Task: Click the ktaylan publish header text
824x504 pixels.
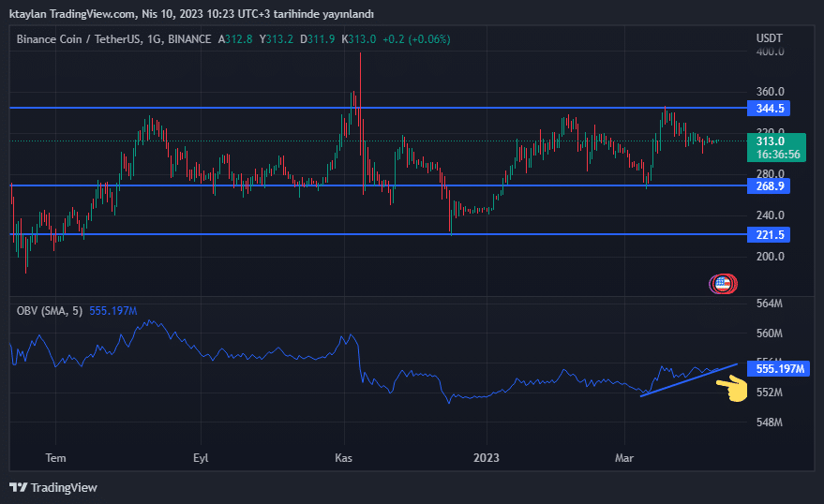Action: (191, 14)
